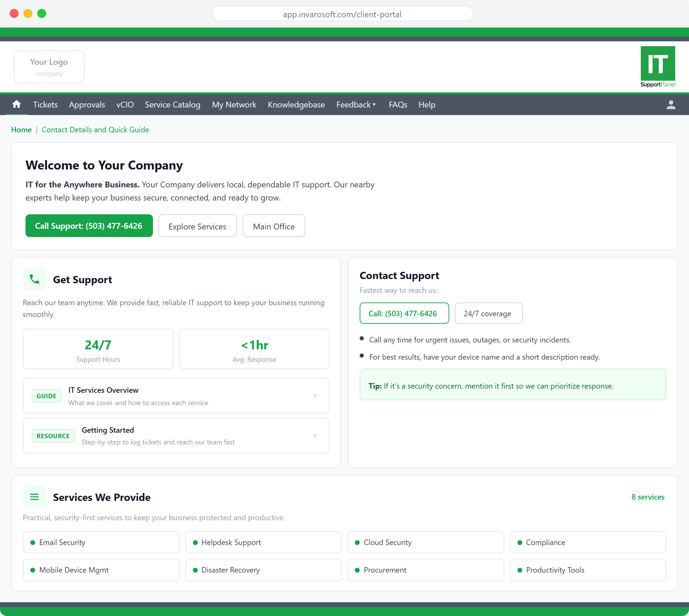Click the GUIDE badge
689x616 pixels.
(x=47, y=396)
